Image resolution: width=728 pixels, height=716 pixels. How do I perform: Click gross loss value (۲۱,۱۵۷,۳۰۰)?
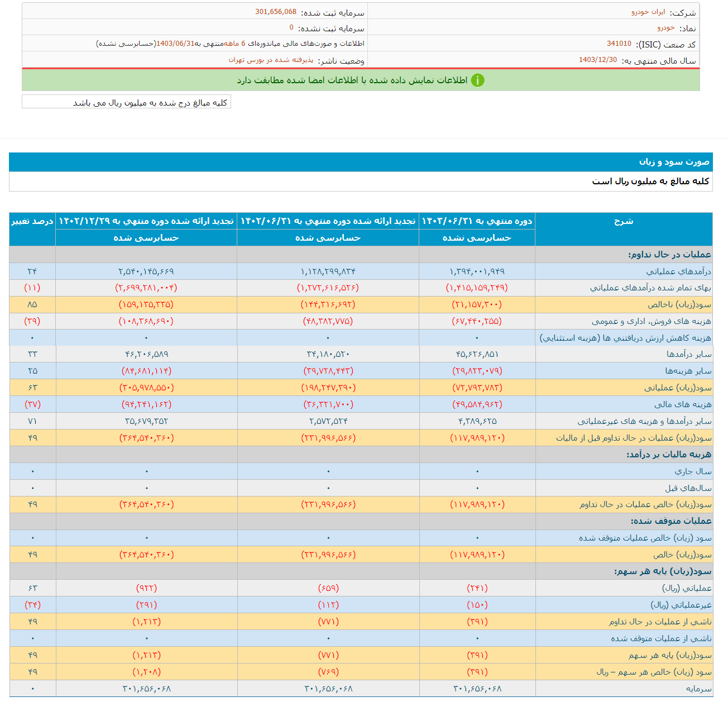coord(477,304)
